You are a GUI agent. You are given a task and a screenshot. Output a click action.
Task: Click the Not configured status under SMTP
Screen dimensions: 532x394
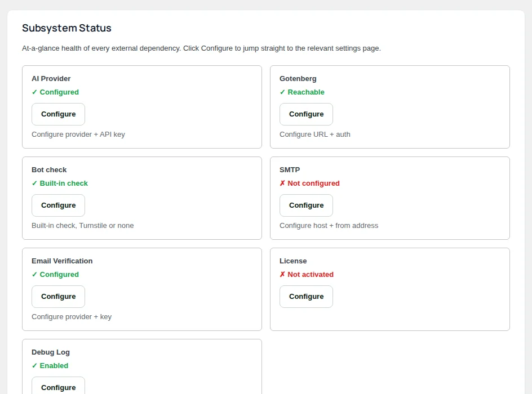[309, 183]
